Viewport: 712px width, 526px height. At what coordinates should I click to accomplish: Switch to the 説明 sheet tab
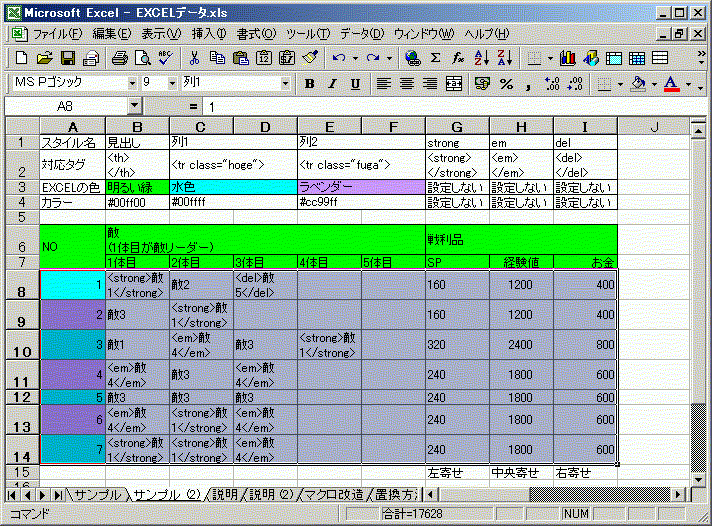(224, 495)
